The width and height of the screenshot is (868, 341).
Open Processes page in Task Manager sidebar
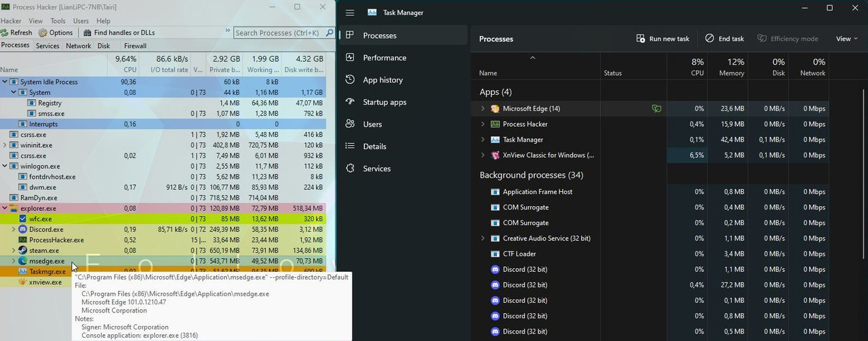pos(403,35)
